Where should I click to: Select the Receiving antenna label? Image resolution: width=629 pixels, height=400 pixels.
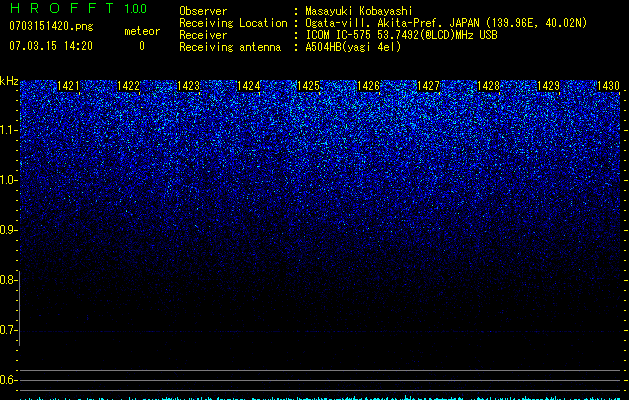click(230, 47)
